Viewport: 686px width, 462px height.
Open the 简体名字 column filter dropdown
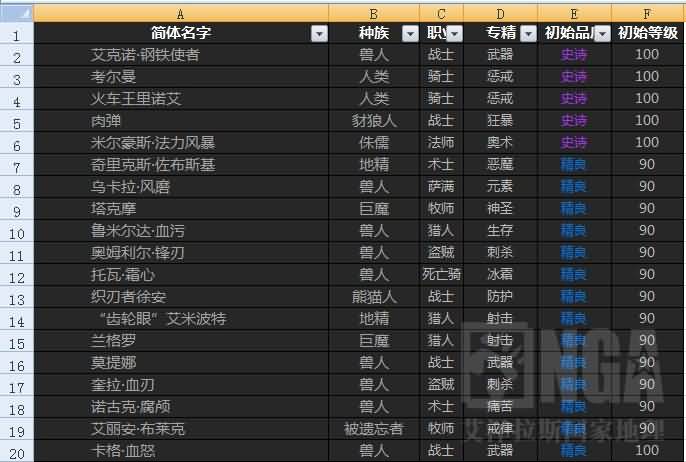(x=319, y=34)
